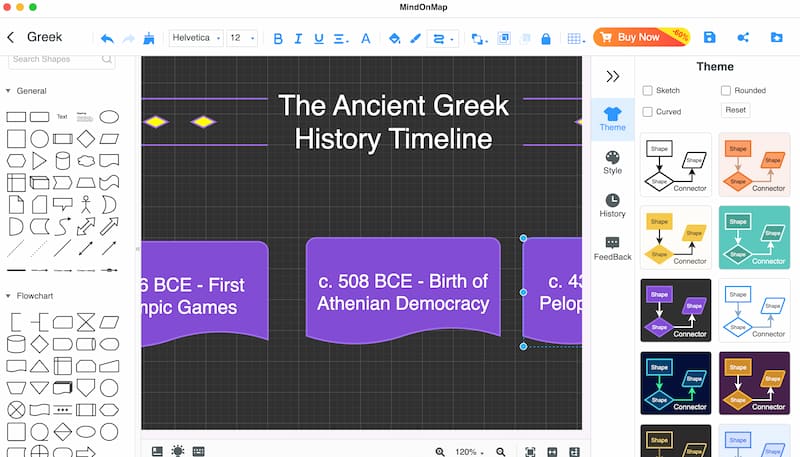Apply the blue outline theme thumbnail
Image resolution: width=800 pixels, height=457 pixels.
coord(754,311)
